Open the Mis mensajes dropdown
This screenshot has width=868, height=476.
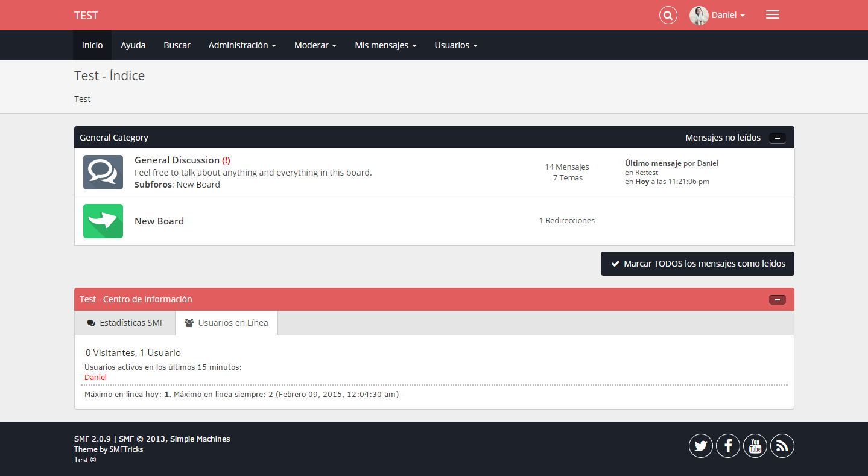[385, 45]
